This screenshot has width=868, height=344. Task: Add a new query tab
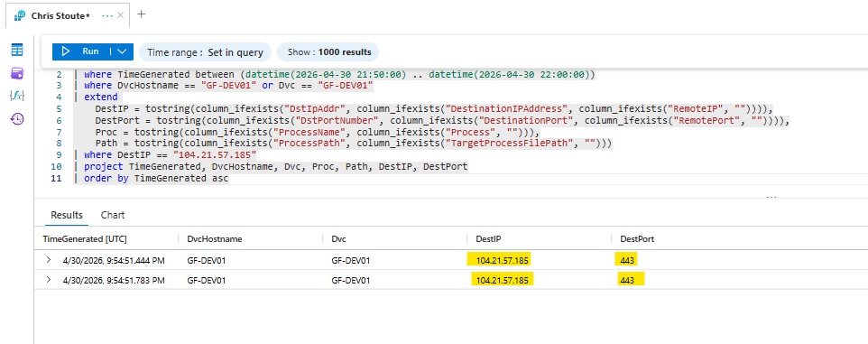point(141,14)
